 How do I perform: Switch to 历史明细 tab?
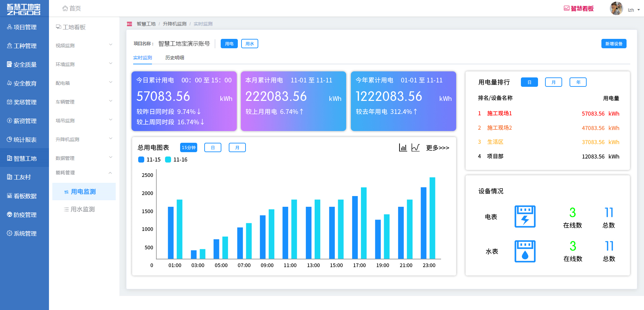[x=174, y=58]
